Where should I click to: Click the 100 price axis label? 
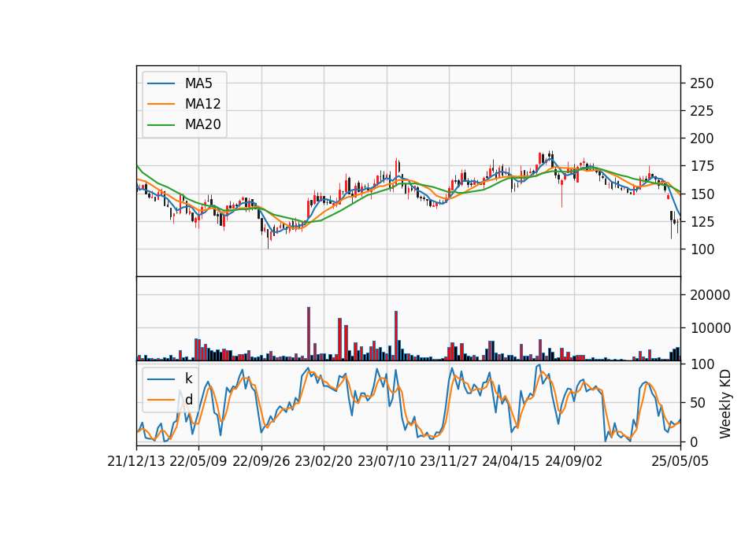(702, 249)
